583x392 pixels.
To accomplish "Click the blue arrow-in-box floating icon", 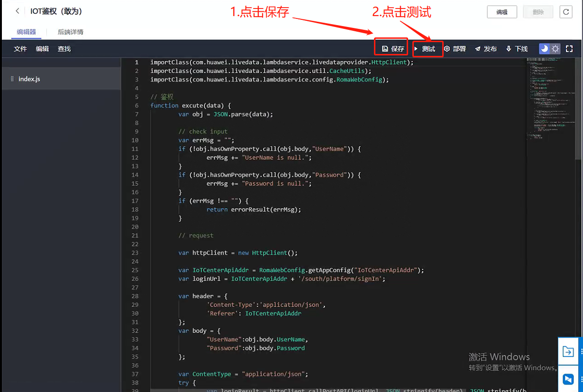I will 568,351.
